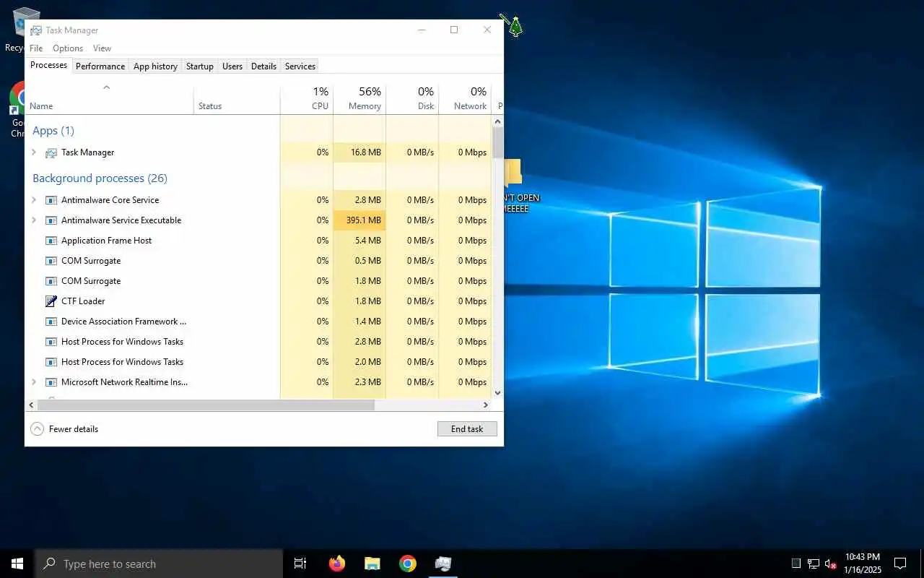Click the Task Manager title bar icon
Viewport: 924px width, 578px height.
pos(35,30)
